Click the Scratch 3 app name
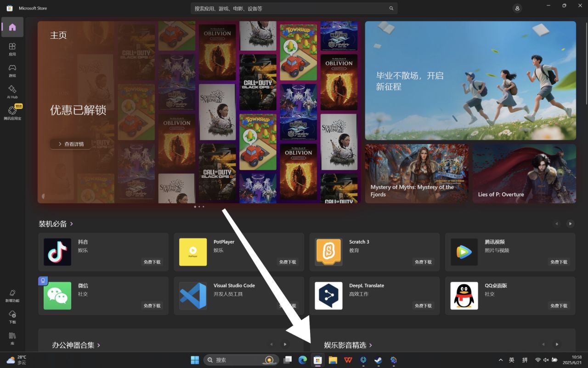588x368 pixels. coord(359,242)
